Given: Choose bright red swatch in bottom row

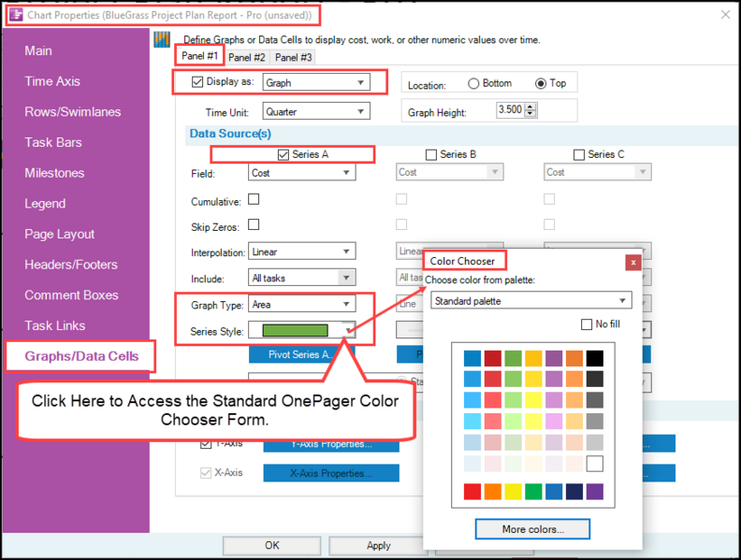Looking at the screenshot, I should coord(472,492).
